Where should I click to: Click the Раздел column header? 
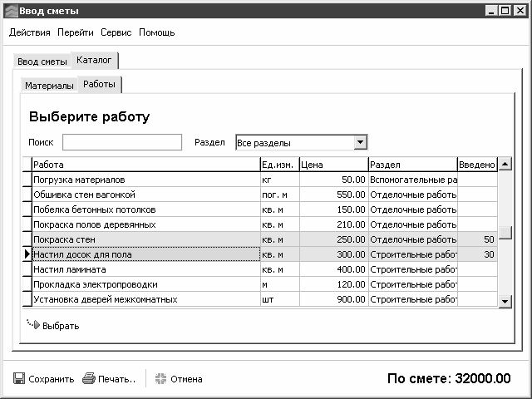[x=413, y=165]
